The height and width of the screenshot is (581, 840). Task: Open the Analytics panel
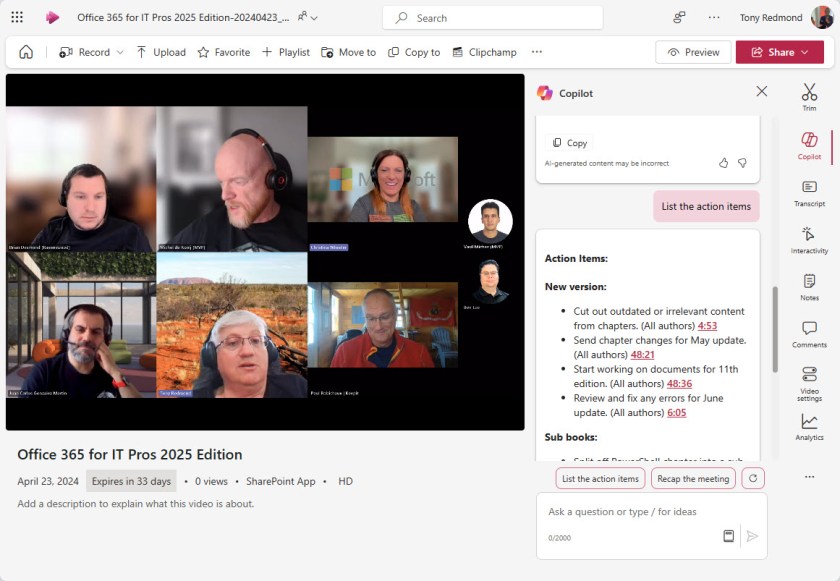pyautogui.click(x=809, y=427)
